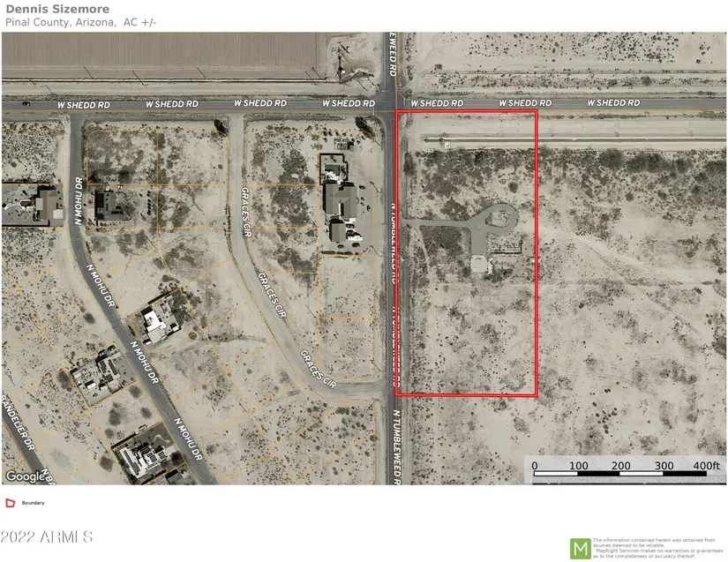Click the 400ft mark on scale bar
728x562 pixels.
(x=706, y=465)
